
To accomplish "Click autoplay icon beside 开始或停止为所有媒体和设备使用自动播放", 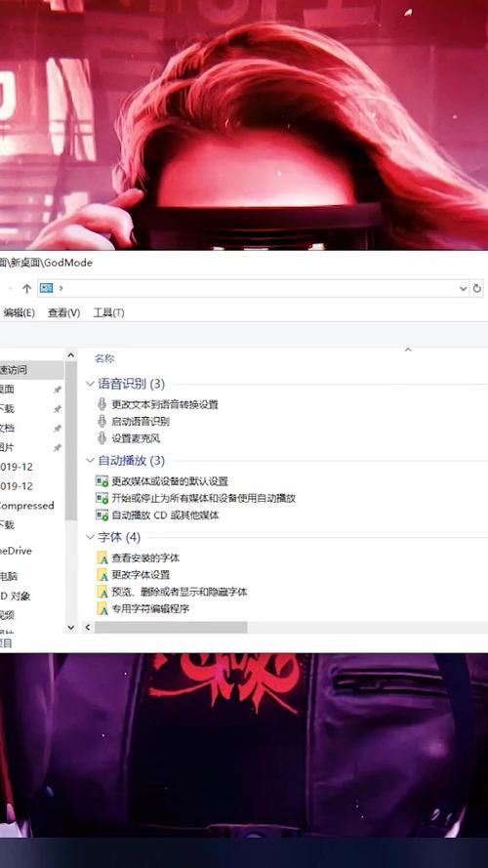I will pos(102,498).
